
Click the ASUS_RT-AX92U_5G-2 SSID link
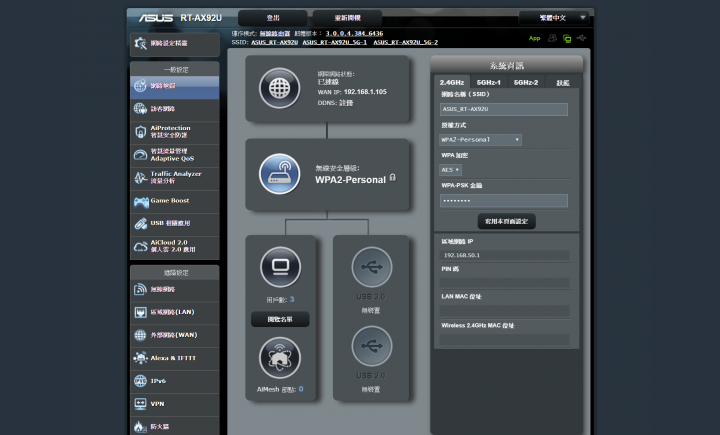point(405,42)
